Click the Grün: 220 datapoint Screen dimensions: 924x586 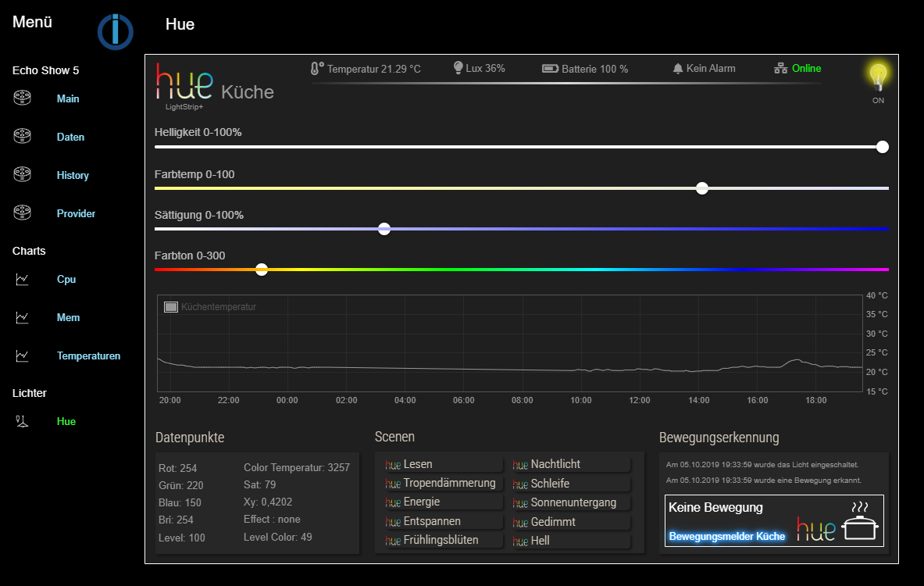(181, 485)
